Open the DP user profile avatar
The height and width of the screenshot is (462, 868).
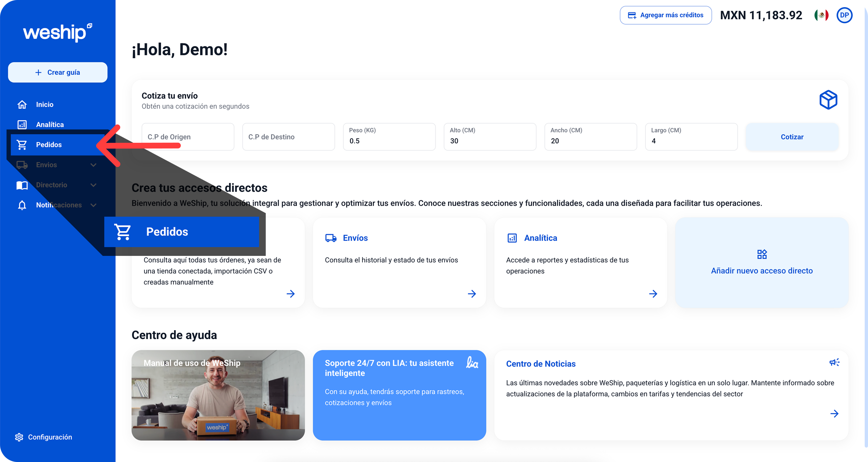click(x=844, y=15)
